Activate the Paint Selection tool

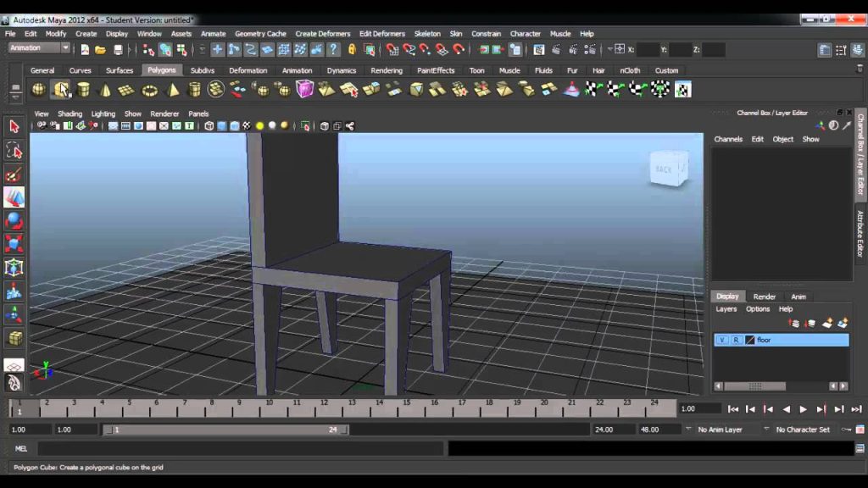click(14, 175)
